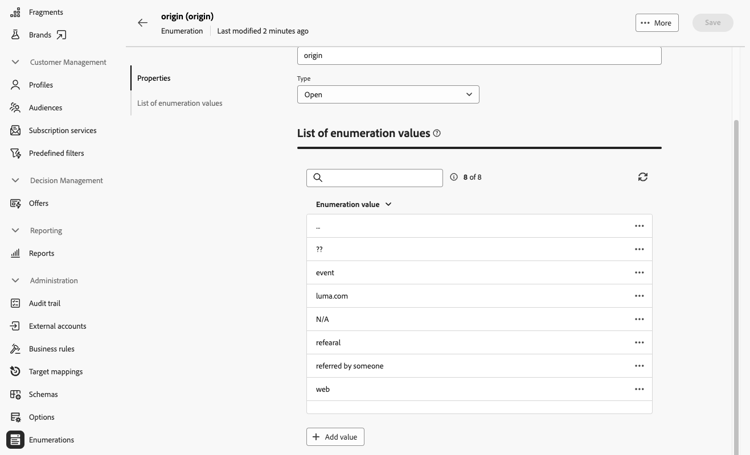Open Target mappings in sidebar
This screenshot has height=455, width=750.
tap(55, 371)
